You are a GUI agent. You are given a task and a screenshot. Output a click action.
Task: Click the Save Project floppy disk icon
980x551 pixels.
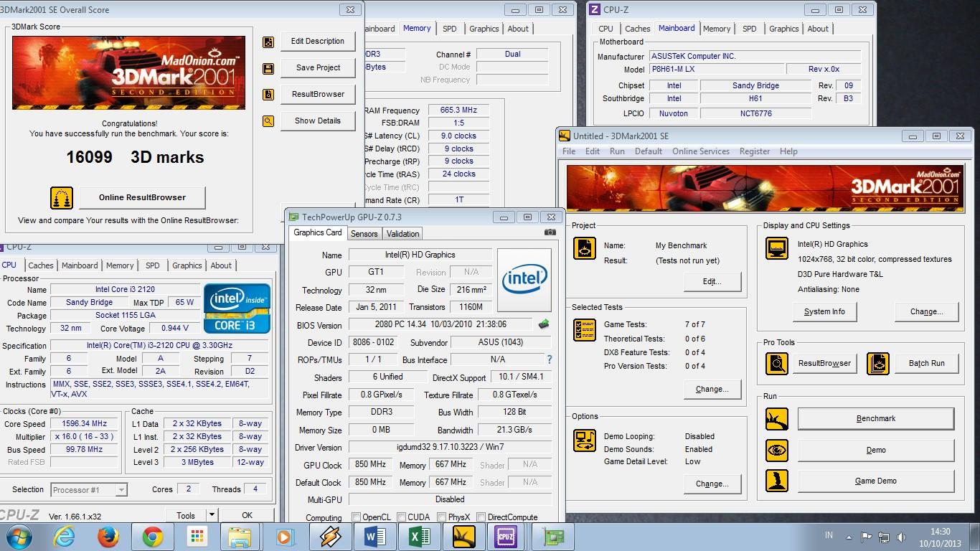268,69
